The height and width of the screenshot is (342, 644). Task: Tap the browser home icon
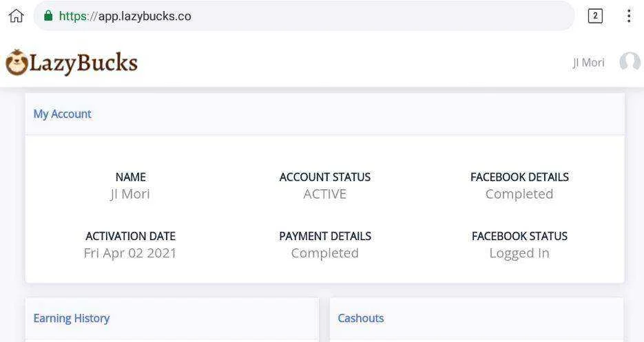pyautogui.click(x=17, y=17)
